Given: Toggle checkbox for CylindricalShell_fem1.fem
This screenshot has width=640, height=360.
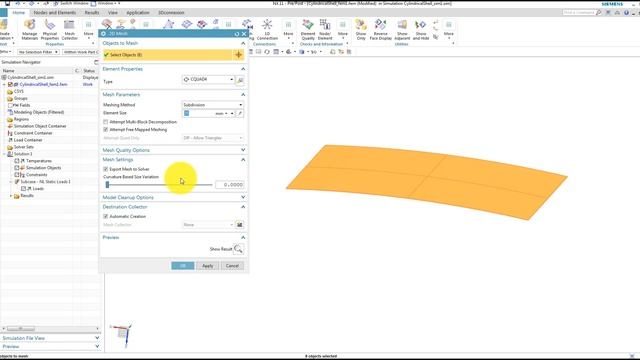Looking at the screenshot, I should [11, 84].
